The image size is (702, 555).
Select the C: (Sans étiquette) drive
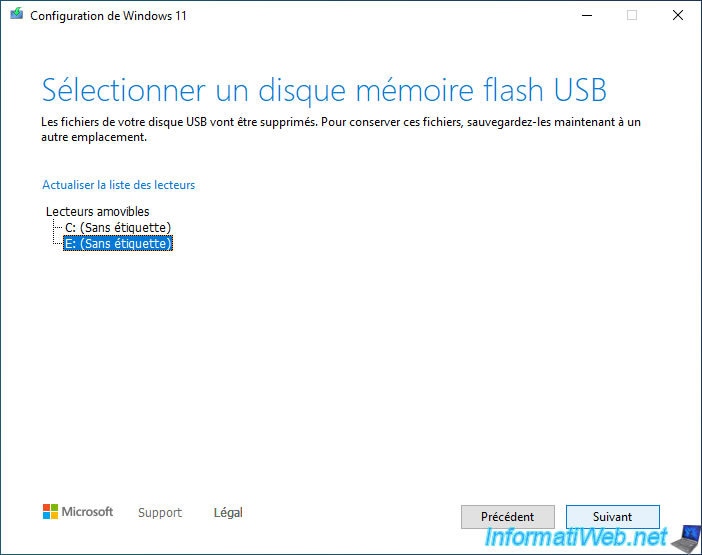pyautogui.click(x=117, y=228)
